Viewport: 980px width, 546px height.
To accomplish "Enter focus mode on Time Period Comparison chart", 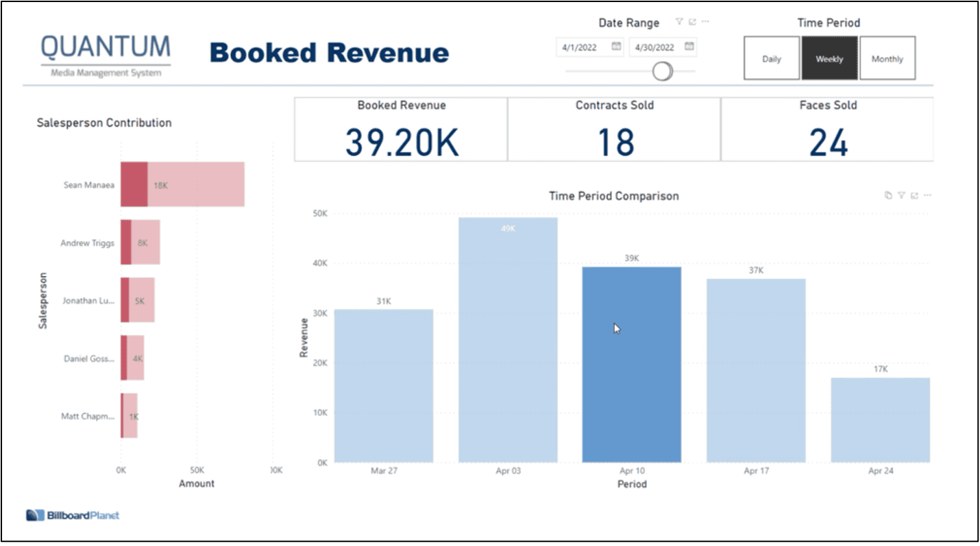I will (x=914, y=195).
